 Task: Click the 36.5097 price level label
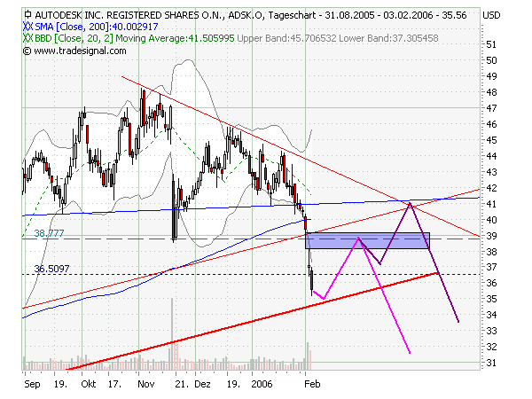[x=51, y=269]
